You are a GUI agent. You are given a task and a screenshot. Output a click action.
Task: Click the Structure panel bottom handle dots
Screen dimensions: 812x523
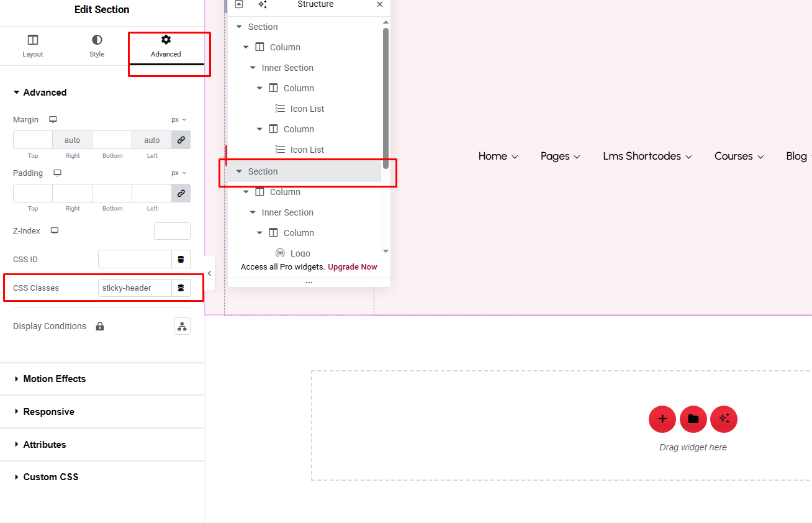[309, 283]
